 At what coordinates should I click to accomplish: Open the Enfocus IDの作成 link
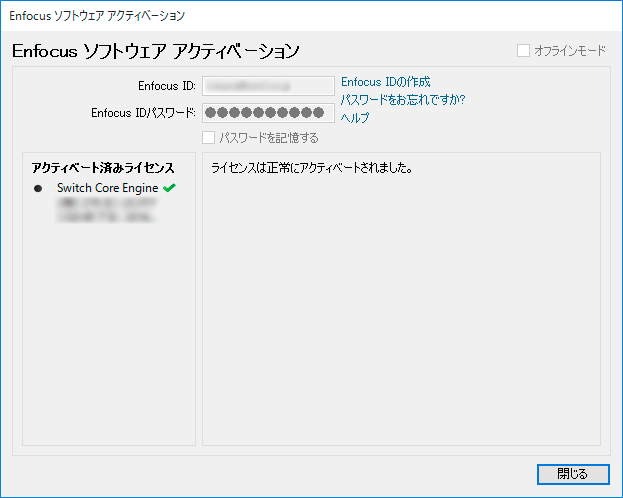pos(385,82)
